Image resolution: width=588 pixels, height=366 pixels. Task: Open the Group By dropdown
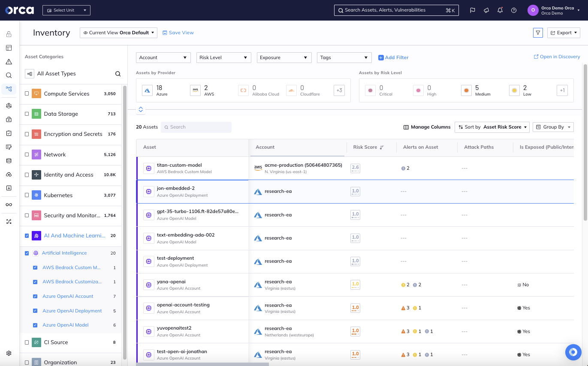(553, 127)
